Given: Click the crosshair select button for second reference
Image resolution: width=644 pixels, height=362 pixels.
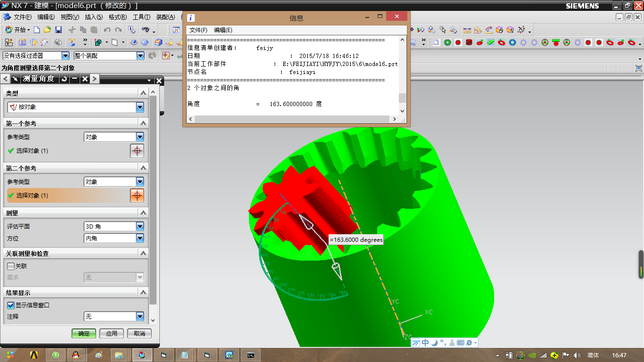Looking at the screenshot, I should pyautogui.click(x=137, y=196).
